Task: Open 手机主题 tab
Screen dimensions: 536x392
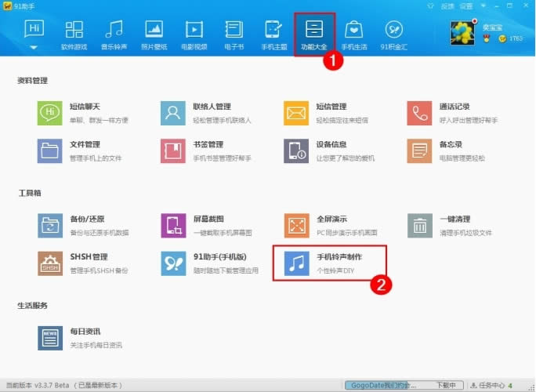Action: (274, 35)
